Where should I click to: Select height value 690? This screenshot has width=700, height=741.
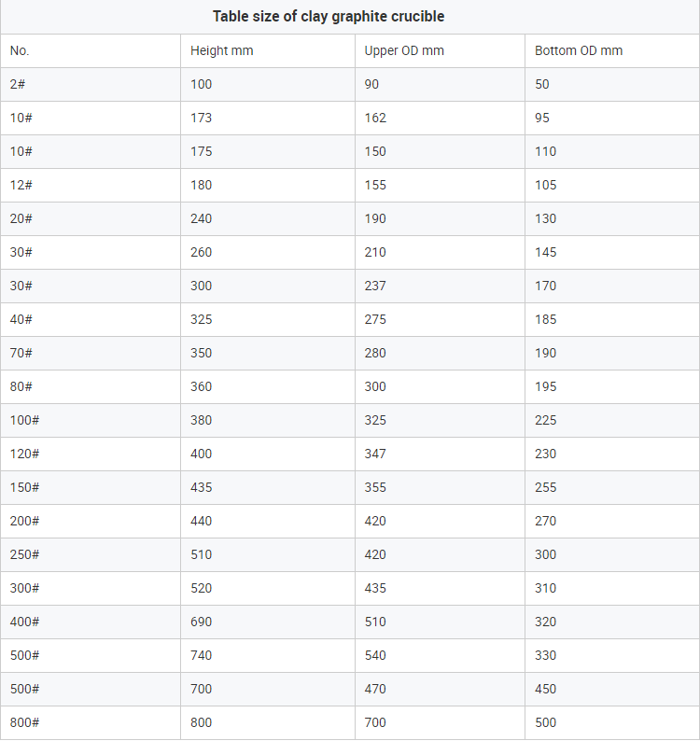[x=201, y=622]
